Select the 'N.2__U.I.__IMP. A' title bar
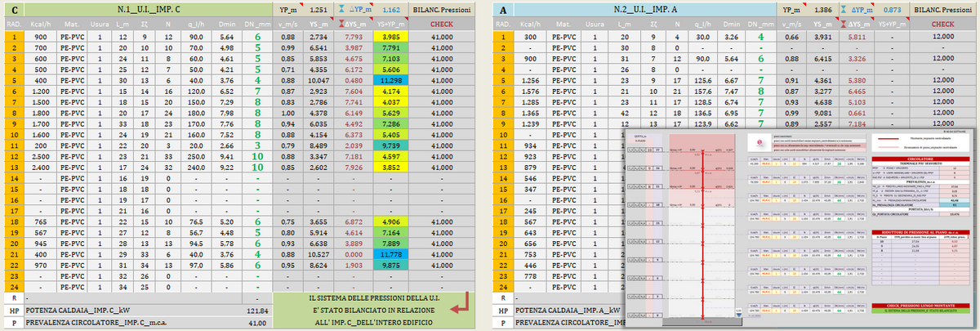The height and width of the screenshot is (331, 980). pyautogui.click(x=639, y=11)
